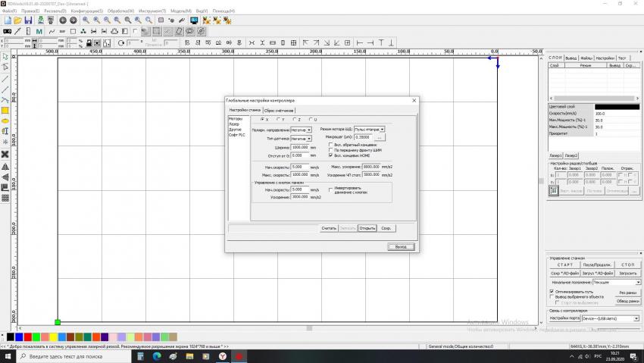Click the Save file icon in toolbar
644x363 pixels.
click(x=28, y=20)
